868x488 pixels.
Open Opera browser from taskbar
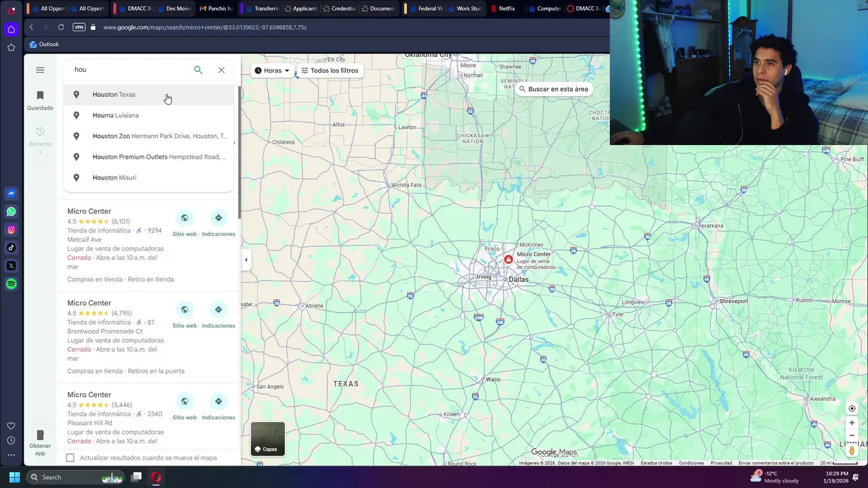156,477
